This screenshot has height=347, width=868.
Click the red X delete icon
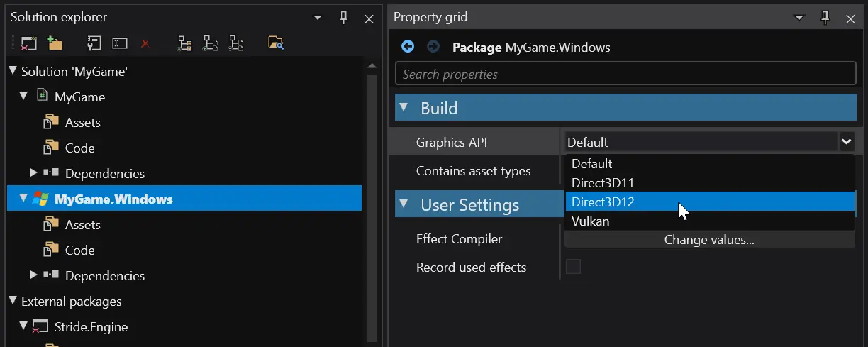point(145,43)
